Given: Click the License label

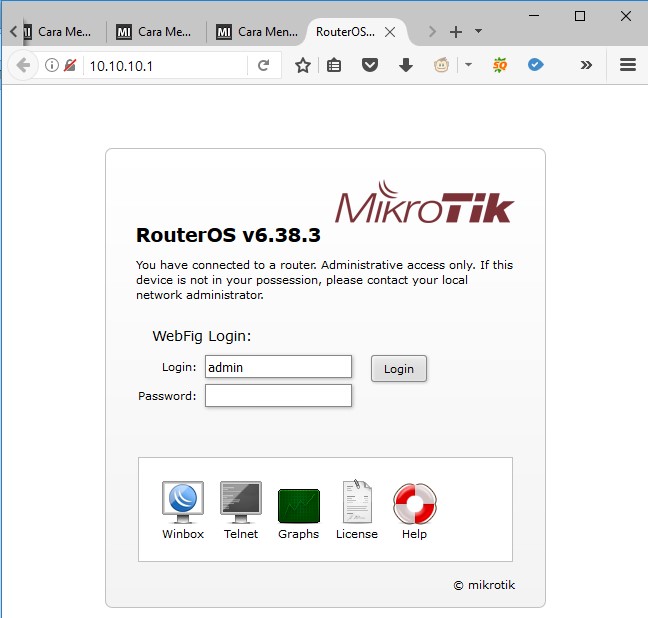Looking at the screenshot, I should click(357, 534).
